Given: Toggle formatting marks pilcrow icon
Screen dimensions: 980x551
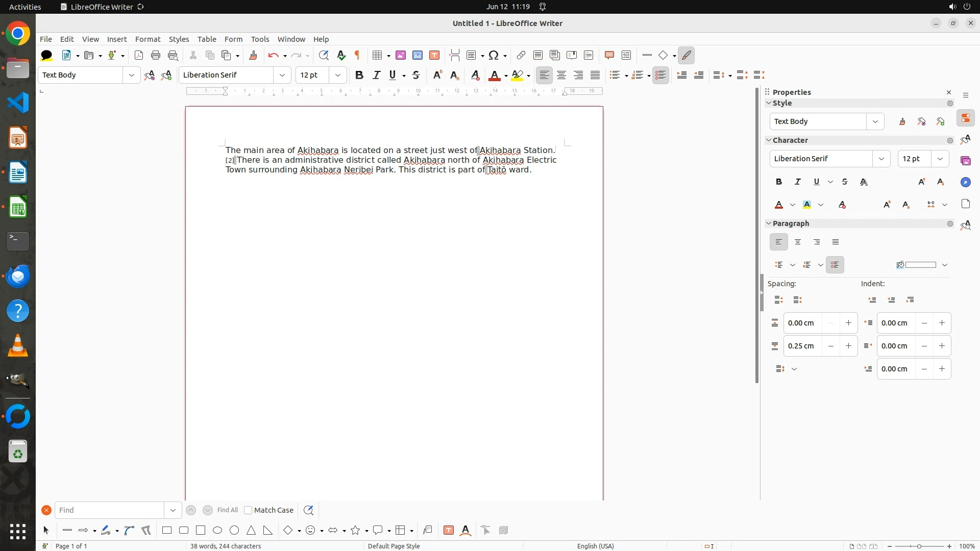Looking at the screenshot, I should tap(357, 55).
